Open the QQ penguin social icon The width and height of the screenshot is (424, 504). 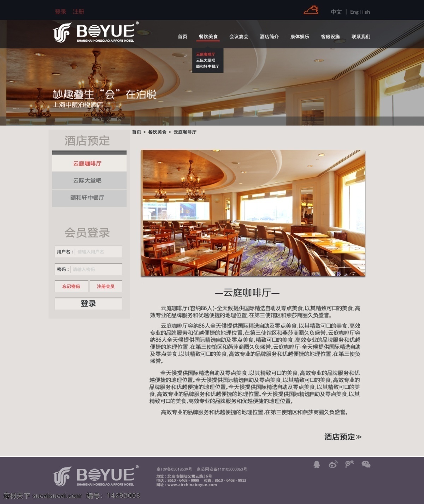317,464
